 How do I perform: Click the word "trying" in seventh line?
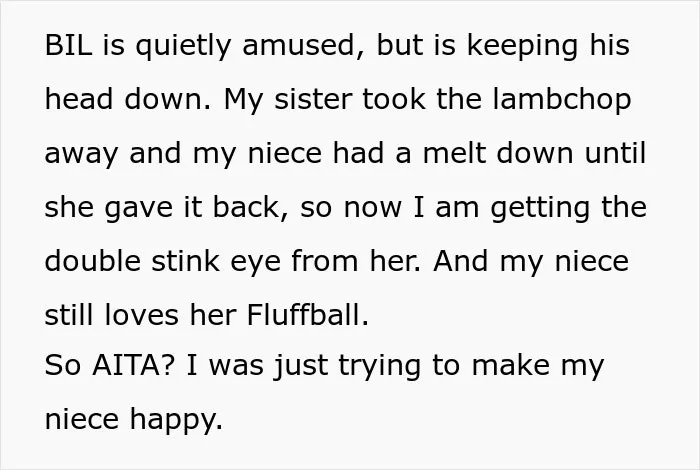pyautogui.click(x=379, y=368)
